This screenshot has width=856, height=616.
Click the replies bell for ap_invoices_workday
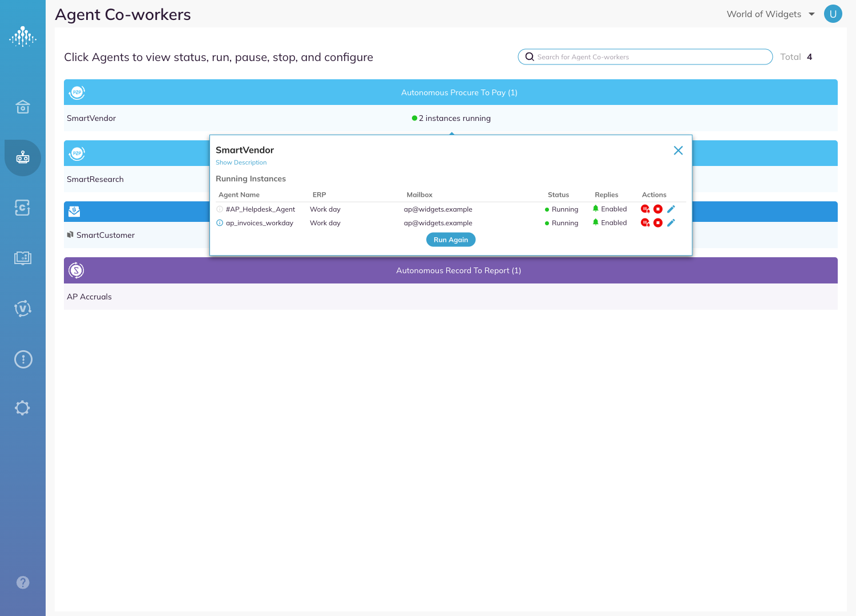(x=596, y=222)
